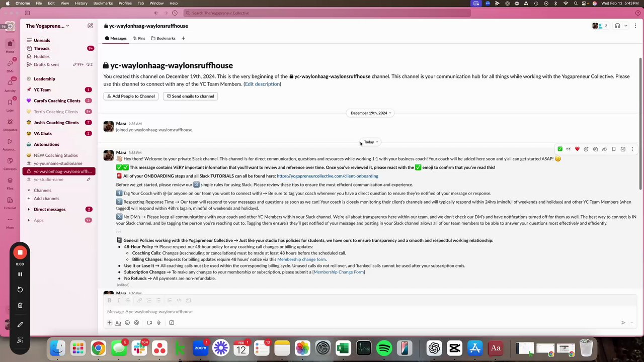Viewport: 644px width, 362px height.
Task: Start a huddle with headphones icon
Action: [617, 26]
